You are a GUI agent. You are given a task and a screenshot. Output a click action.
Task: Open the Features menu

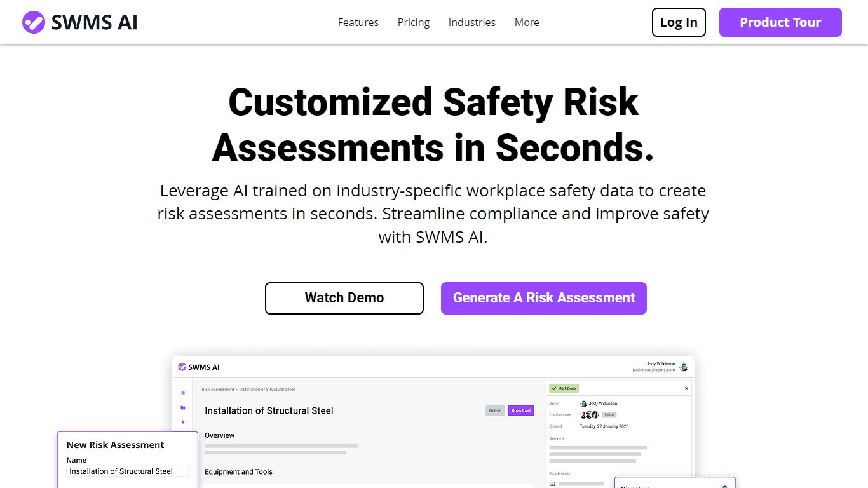(x=358, y=22)
